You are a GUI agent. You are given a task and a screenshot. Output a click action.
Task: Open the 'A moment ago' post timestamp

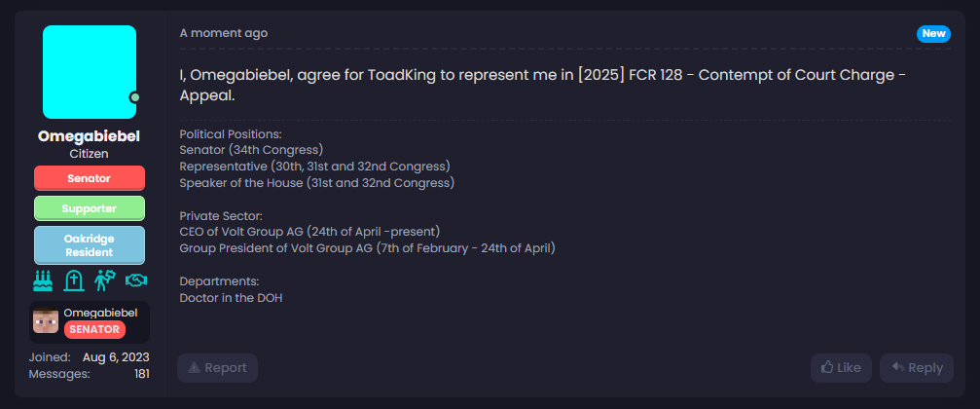pos(223,33)
